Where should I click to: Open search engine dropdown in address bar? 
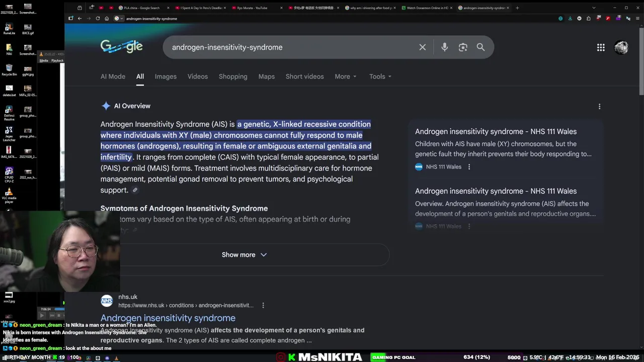pyautogui.click(x=119, y=19)
